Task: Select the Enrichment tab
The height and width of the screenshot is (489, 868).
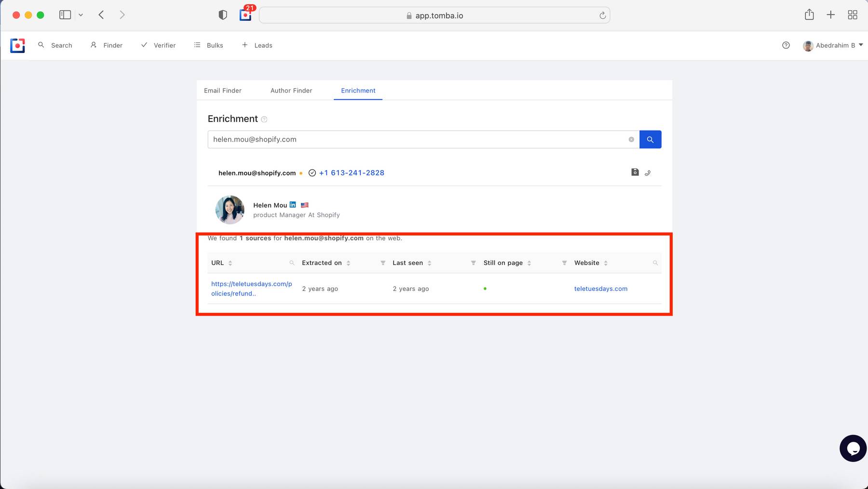Action: click(358, 91)
